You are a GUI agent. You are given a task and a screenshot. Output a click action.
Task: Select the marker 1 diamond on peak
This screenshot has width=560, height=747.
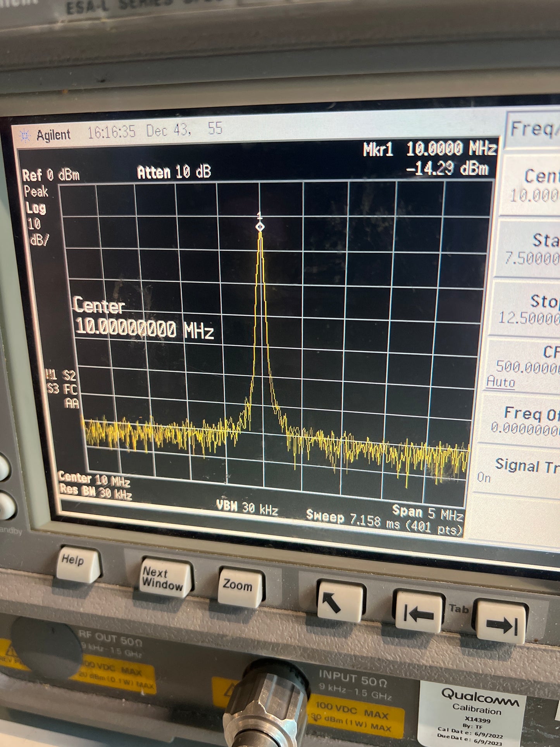coord(260,227)
